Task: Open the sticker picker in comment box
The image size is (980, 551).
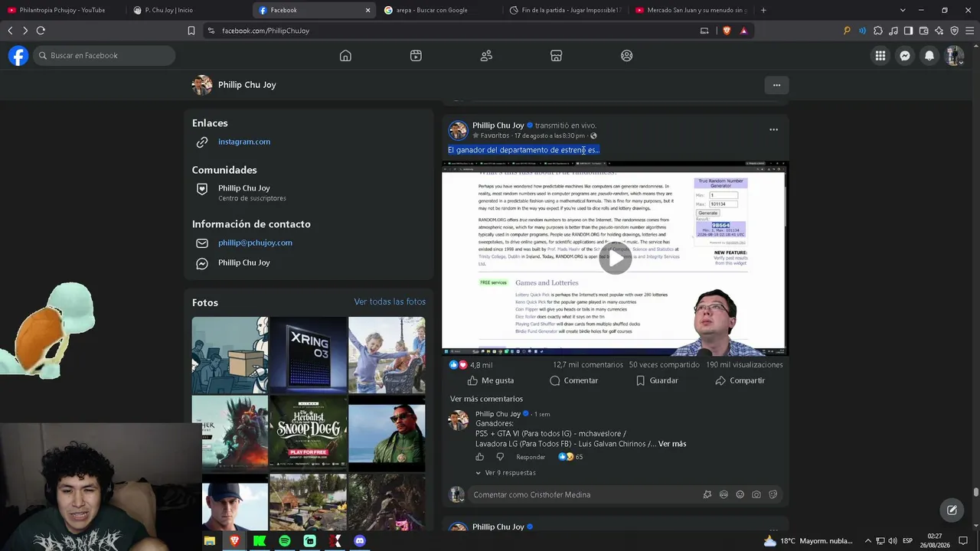Action: click(773, 495)
